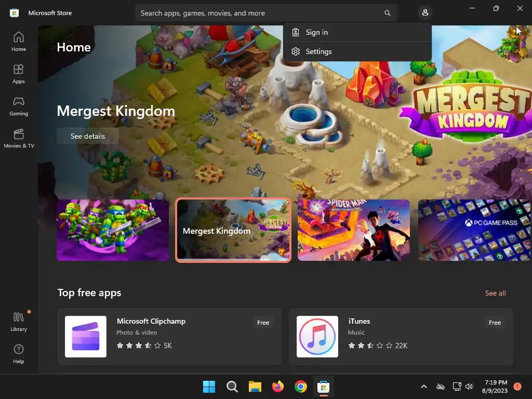
Task: Click the network tray icon
Action: (x=457, y=387)
